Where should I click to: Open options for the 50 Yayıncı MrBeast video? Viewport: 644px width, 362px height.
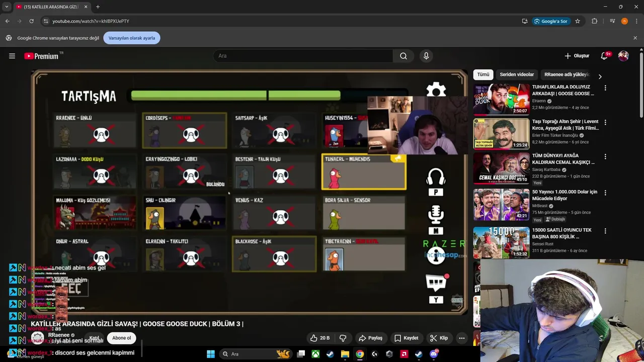point(605,193)
